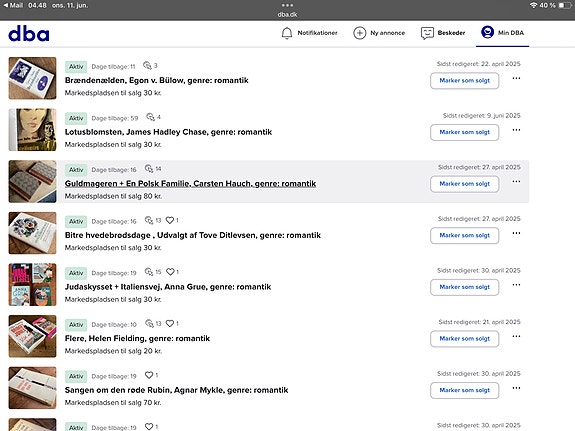Open Judaskysset listing thumbnail image
Screen dimensions: 575x431
(33, 285)
